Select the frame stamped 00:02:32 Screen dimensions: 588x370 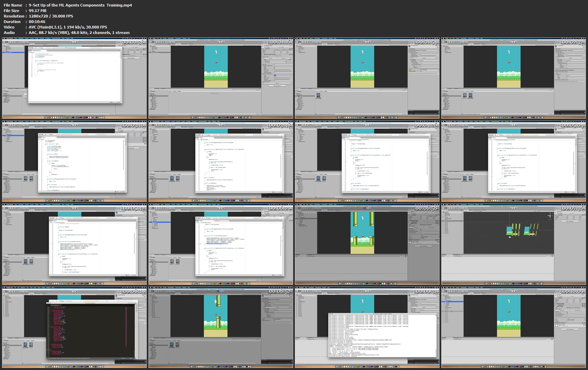click(514, 78)
